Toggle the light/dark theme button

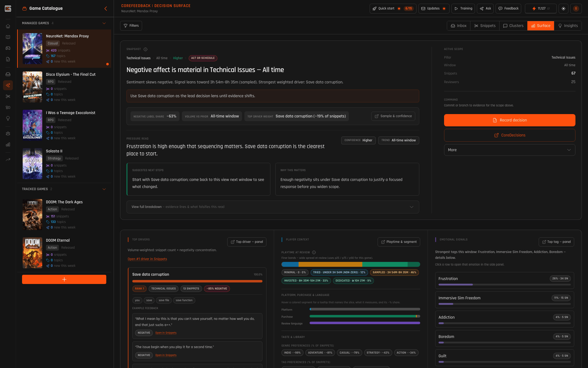pyautogui.click(x=563, y=9)
